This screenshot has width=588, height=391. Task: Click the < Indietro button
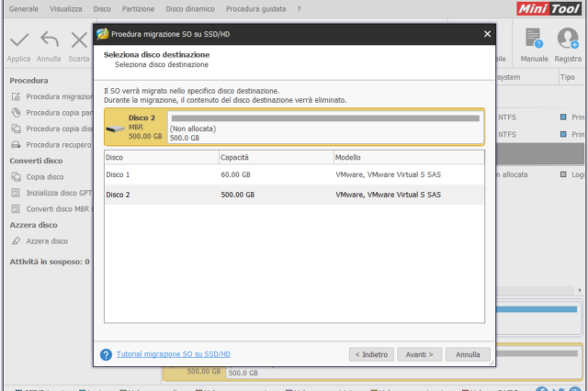tap(372, 354)
